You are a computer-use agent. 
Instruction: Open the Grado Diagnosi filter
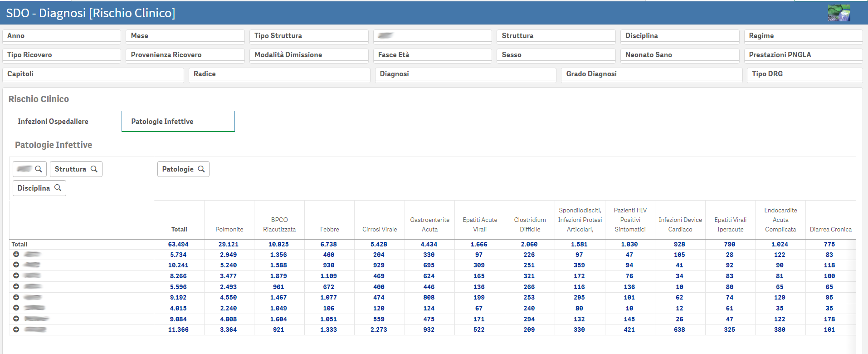(x=652, y=74)
